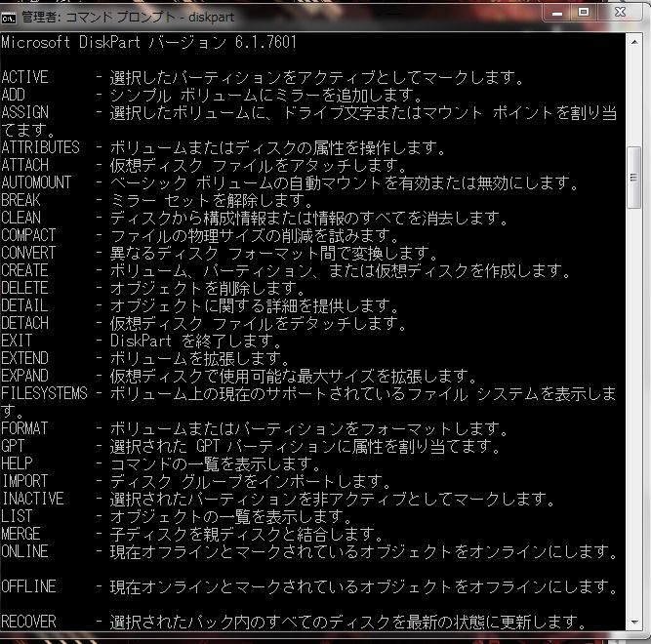
Task: Click the AUTOMOUNT command name
Action: click(36, 182)
